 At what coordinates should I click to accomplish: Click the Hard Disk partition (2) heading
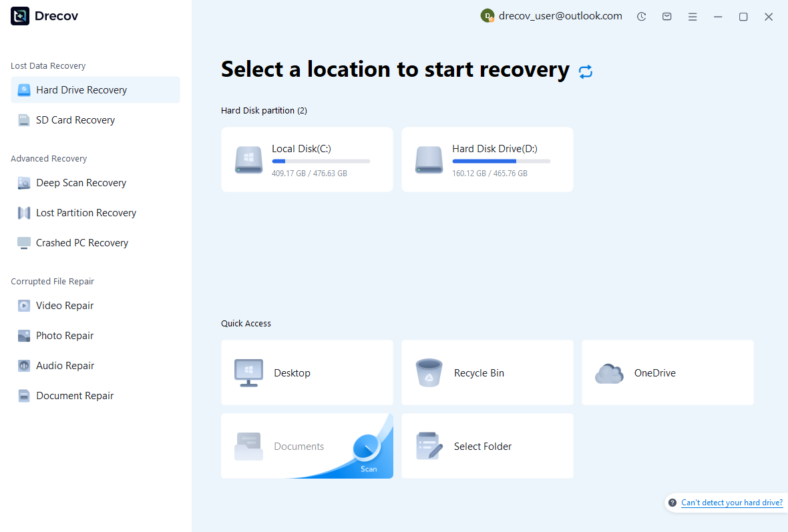(x=264, y=111)
